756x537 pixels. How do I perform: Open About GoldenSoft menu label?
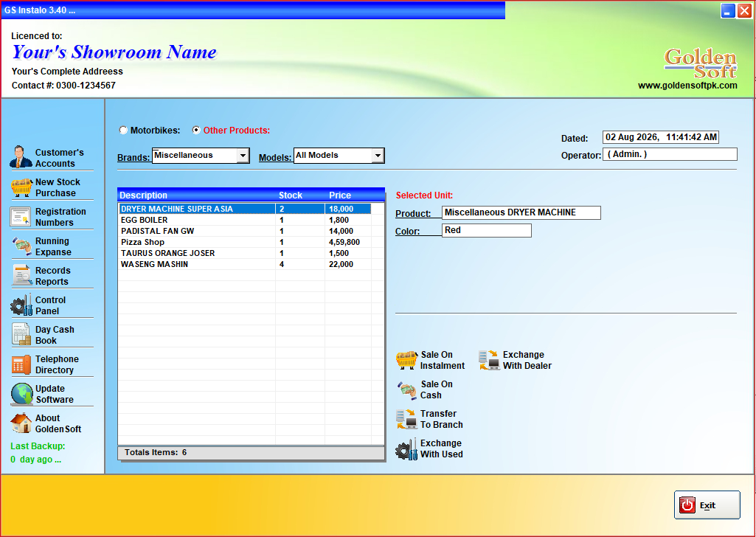click(58, 423)
